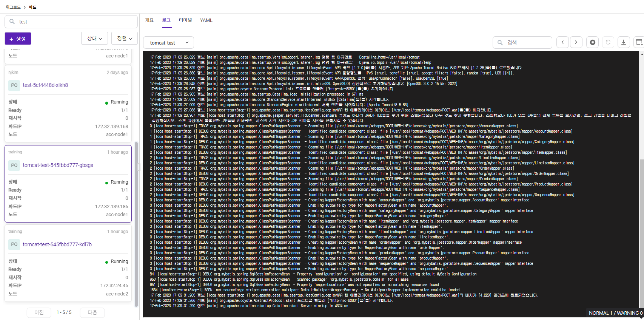This screenshot has width=644, height=320.
Task: Open the 상태 filter dropdown
Action: tap(95, 39)
